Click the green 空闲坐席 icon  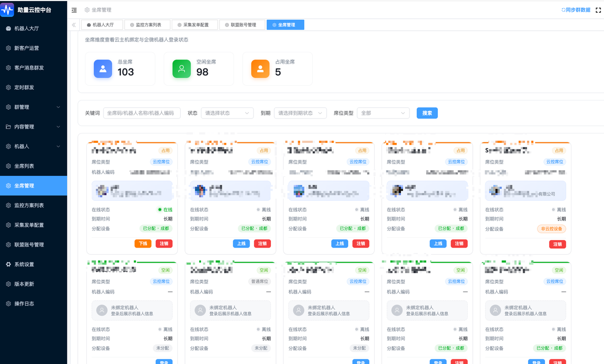click(182, 69)
